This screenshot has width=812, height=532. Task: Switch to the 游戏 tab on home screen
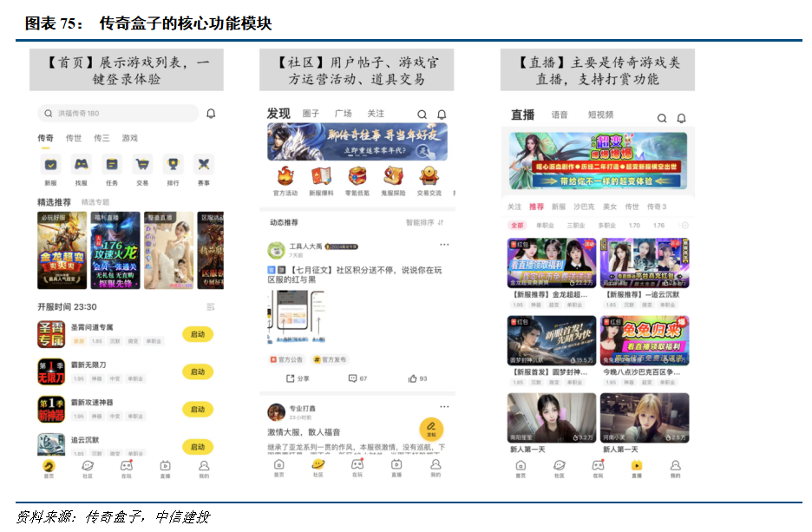point(130,138)
